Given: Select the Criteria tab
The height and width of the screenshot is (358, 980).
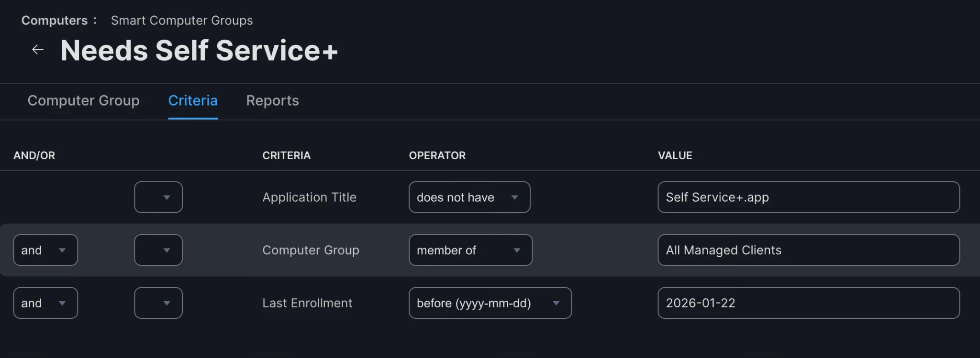Looking at the screenshot, I should [193, 100].
